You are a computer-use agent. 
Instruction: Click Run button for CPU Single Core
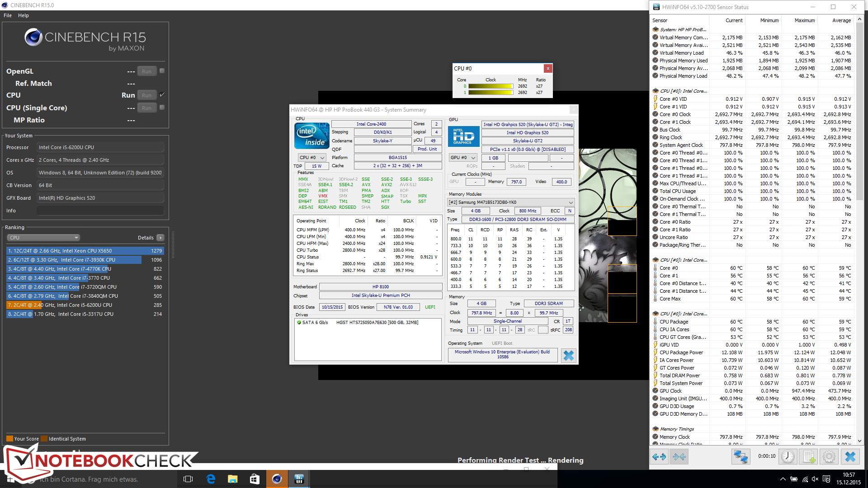click(x=147, y=108)
